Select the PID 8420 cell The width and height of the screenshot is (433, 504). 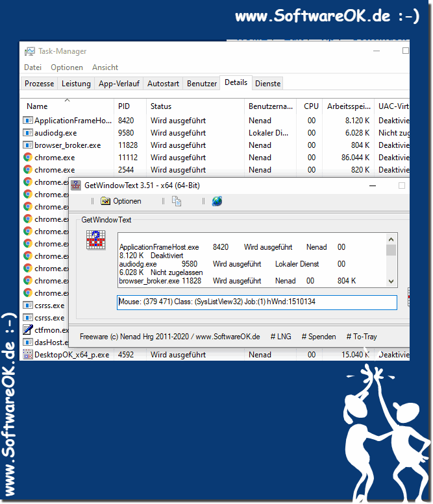pyautogui.click(x=126, y=121)
